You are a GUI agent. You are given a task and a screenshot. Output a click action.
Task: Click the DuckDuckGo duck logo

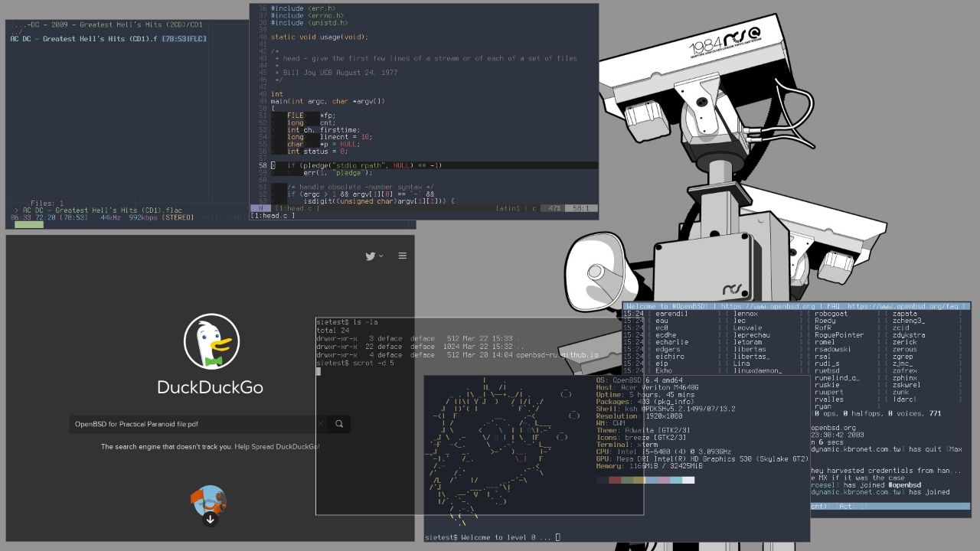[211, 341]
